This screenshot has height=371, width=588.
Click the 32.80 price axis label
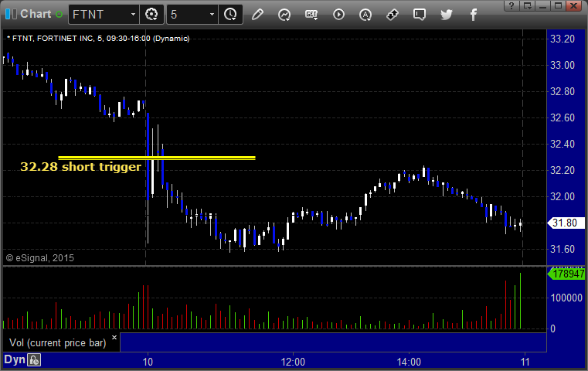[x=563, y=91]
